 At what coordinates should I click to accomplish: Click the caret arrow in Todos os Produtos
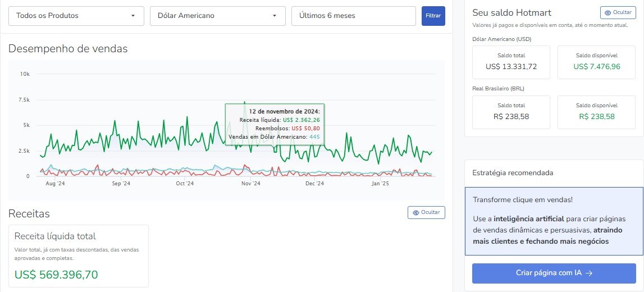[x=133, y=16]
